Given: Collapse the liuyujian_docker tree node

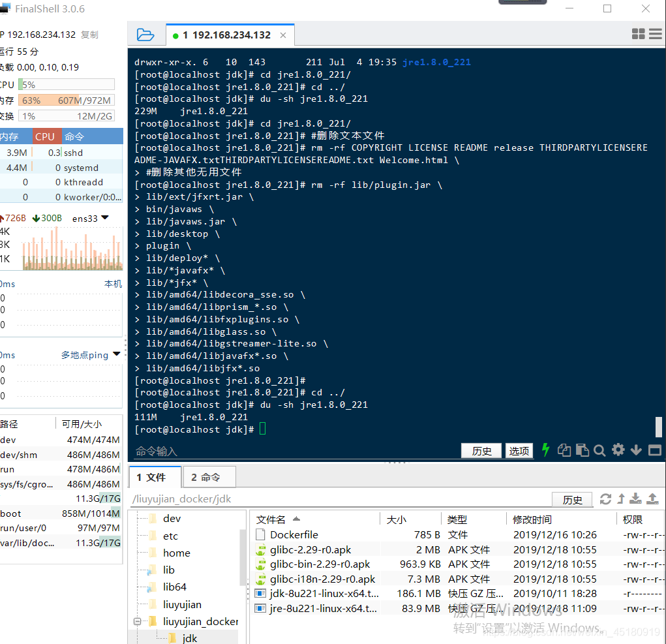Looking at the screenshot, I should pyautogui.click(x=137, y=621).
